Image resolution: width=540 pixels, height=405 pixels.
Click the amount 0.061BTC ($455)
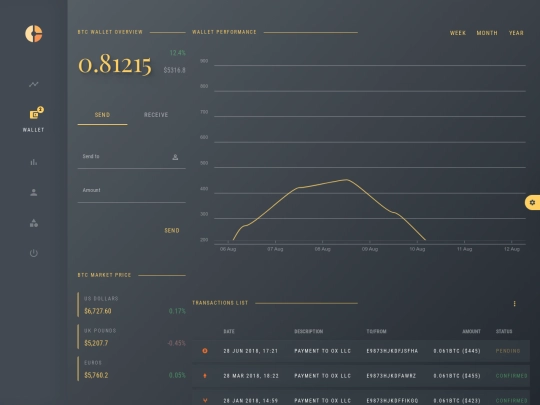457,376
